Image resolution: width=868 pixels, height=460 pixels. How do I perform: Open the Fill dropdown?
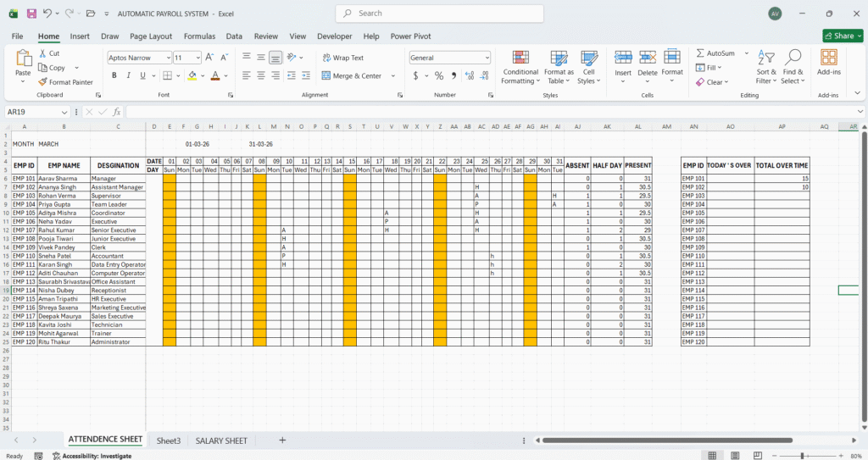click(709, 68)
